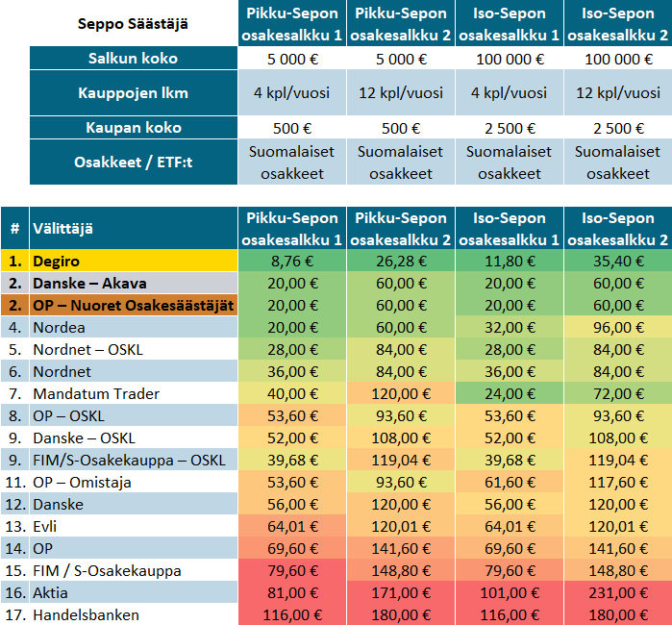The image size is (672, 625).
Task: Click Aktia's '171,00 €' cell
Action: pyautogui.click(x=401, y=593)
